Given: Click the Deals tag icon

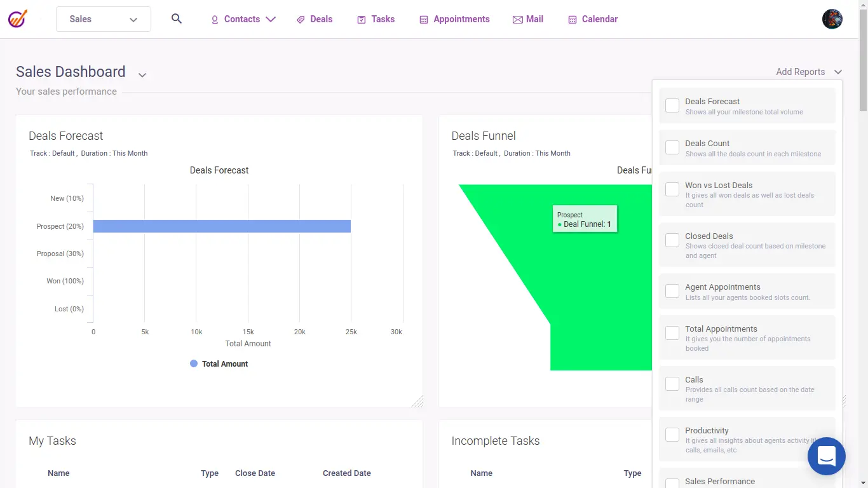Looking at the screenshot, I should tap(301, 19).
